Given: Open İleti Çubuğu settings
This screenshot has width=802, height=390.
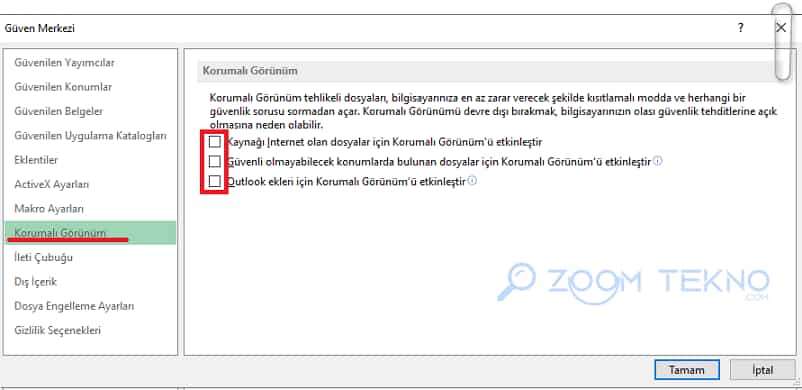Looking at the screenshot, I should [43, 257].
